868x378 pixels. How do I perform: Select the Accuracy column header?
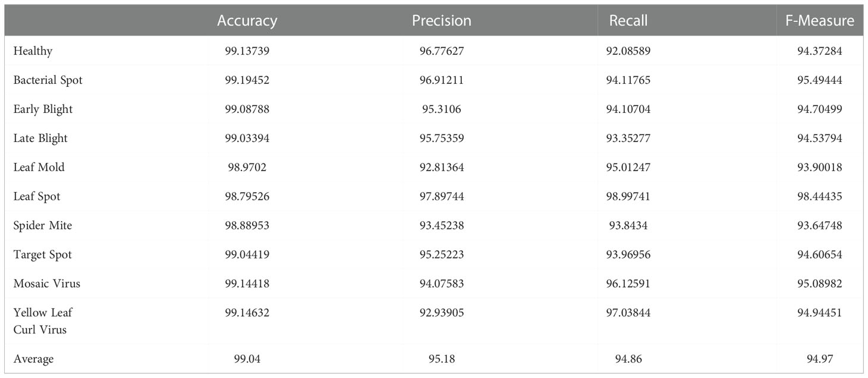(x=247, y=21)
